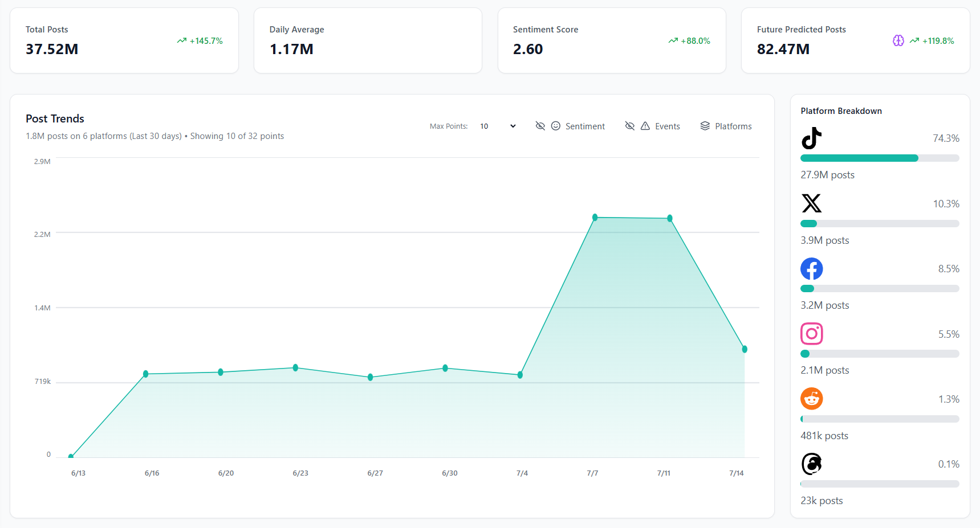Click the Facebook icon in Platform Breakdown
The height and width of the screenshot is (528, 980).
[x=811, y=268]
